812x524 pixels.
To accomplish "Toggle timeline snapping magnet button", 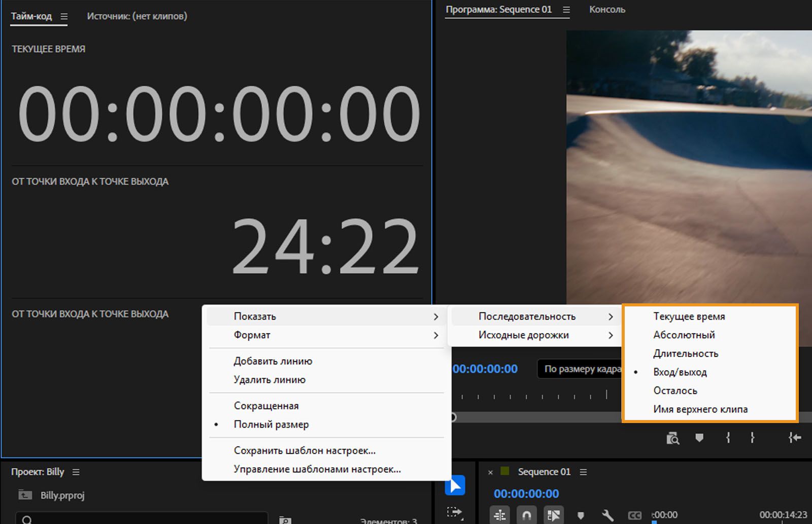I will 527,515.
